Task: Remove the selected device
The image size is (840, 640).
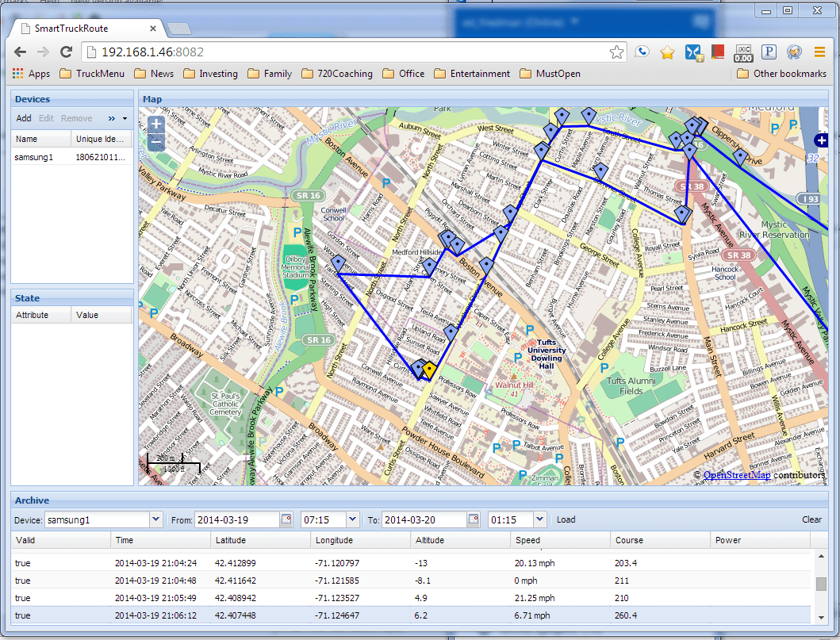Action: point(77,118)
